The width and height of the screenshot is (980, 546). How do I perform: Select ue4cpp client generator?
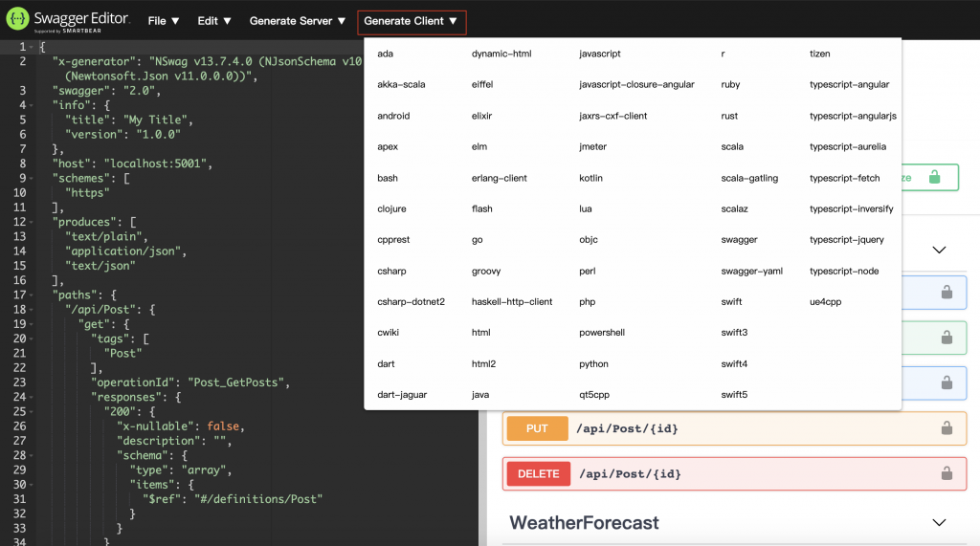(825, 302)
